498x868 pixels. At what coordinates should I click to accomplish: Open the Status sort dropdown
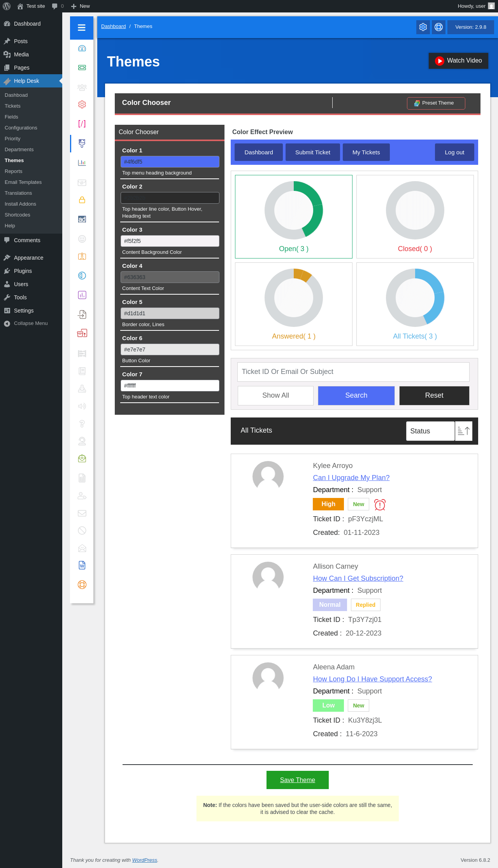(x=430, y=431)
